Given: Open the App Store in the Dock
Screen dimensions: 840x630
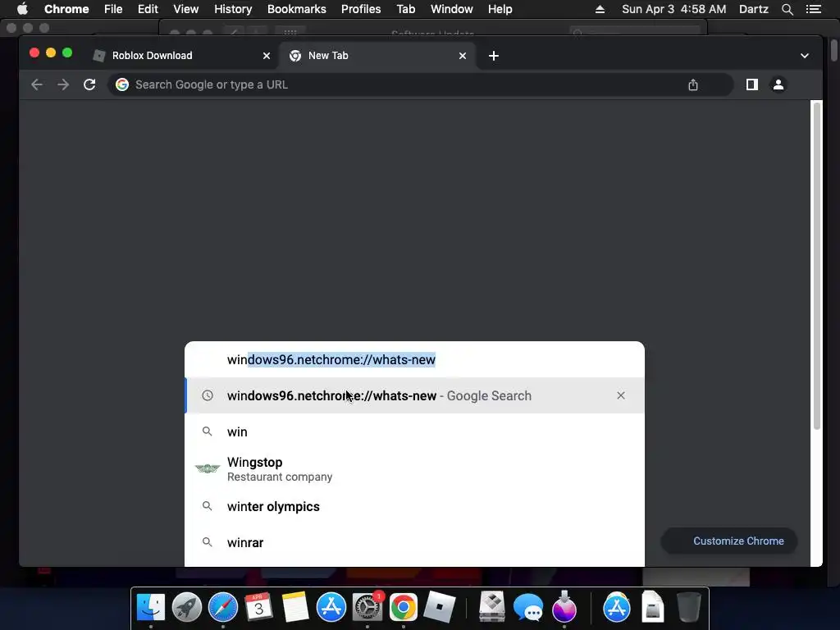Looking at the screenshot, I should [x=331, y=607].
